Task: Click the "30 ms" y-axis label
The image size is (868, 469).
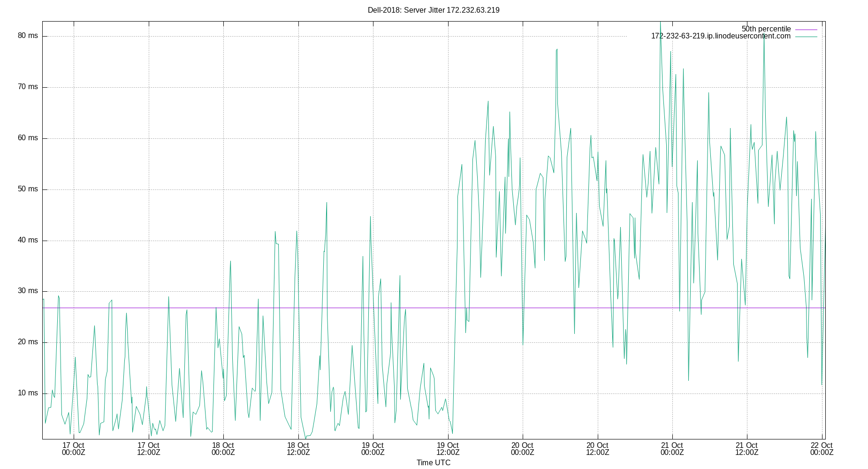Action: tap(28, 291)
